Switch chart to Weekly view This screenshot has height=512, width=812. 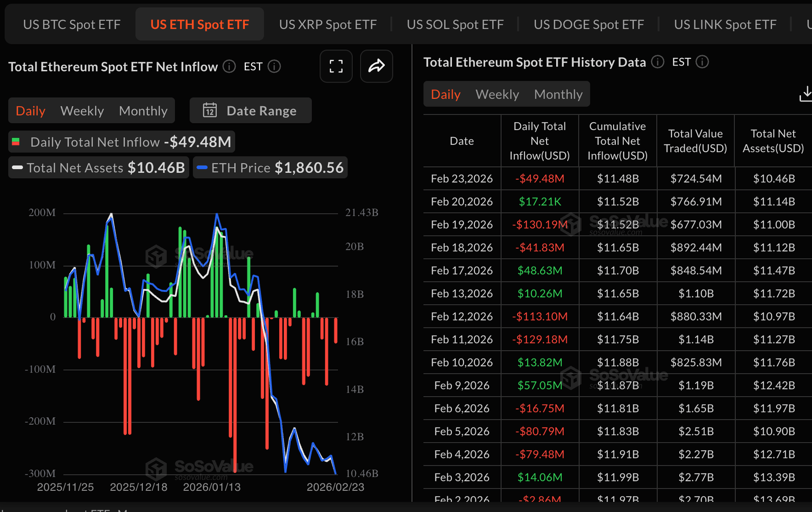(x=82, y=111)
